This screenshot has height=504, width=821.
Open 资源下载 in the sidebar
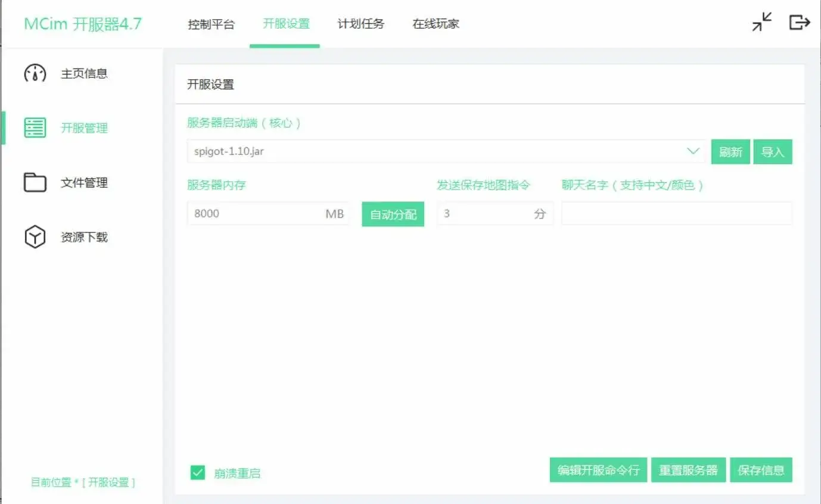tap(84, 237)
